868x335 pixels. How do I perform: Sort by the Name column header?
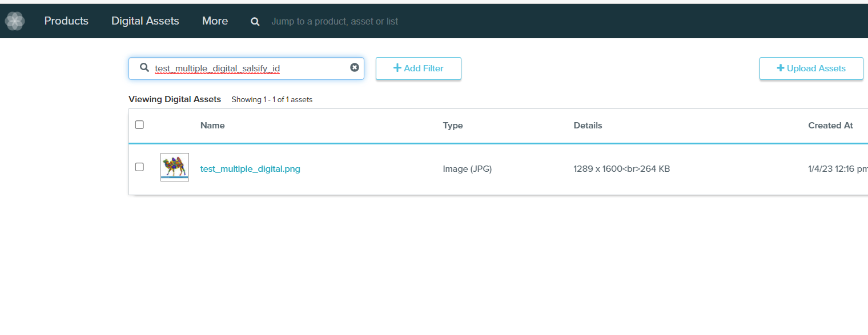[x=212, y=126]
